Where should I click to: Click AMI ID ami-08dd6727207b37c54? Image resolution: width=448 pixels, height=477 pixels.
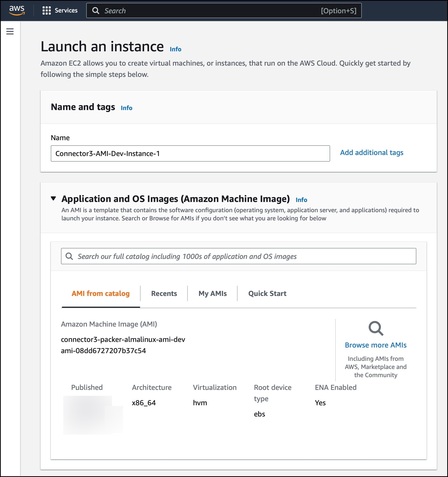[x=103, y=351]
